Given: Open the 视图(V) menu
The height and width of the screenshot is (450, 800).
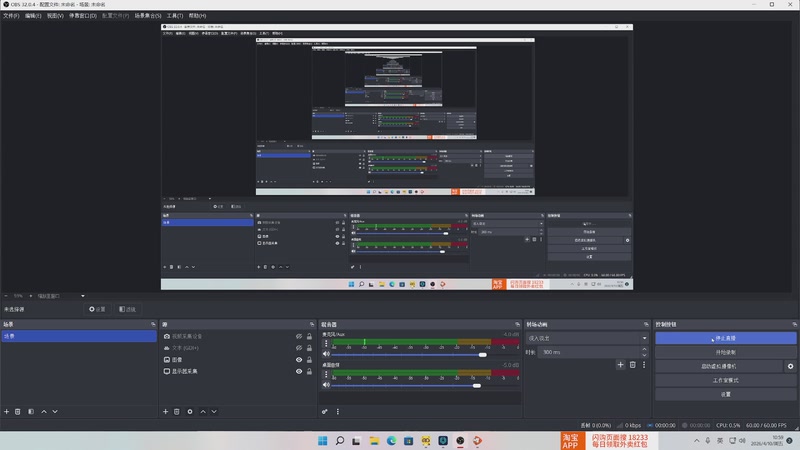Looking at the screenshot, I should 55,16.
